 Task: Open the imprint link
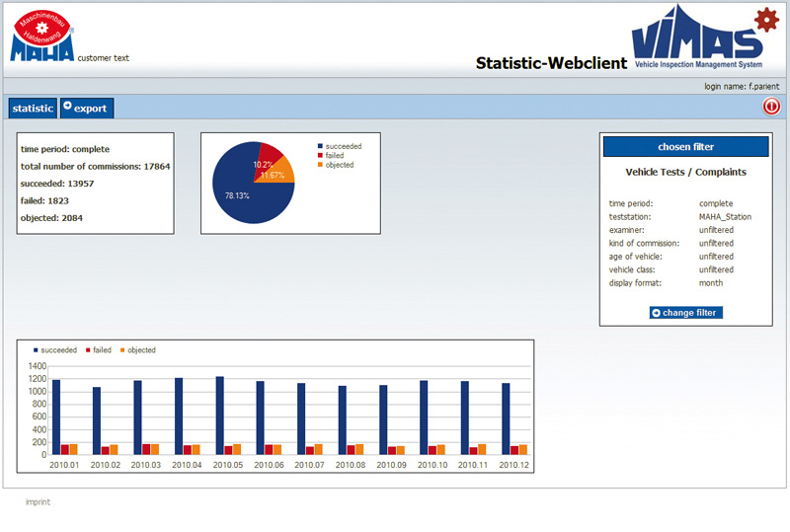[38, 502]
